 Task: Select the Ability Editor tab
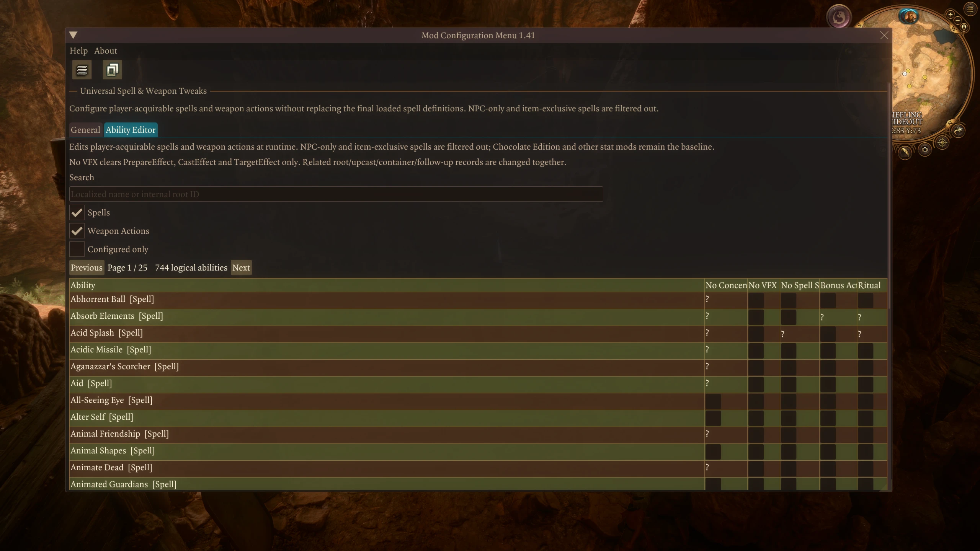point(131,130)
